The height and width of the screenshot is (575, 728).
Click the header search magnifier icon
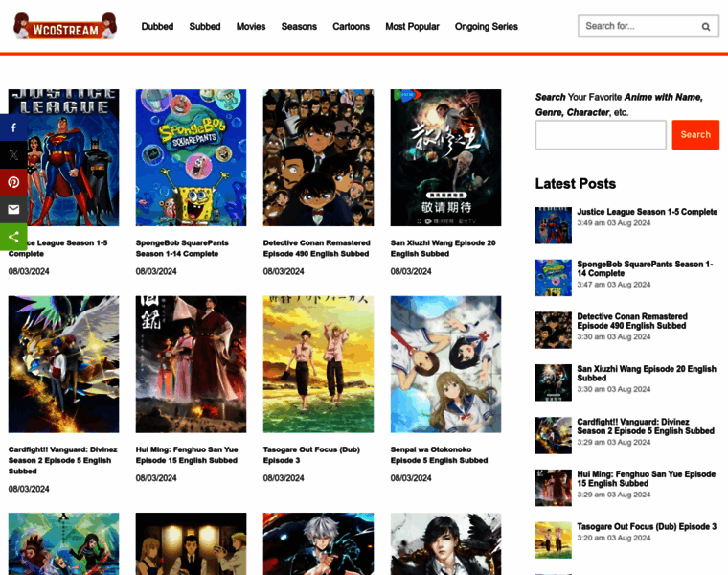tap(706, 27)
